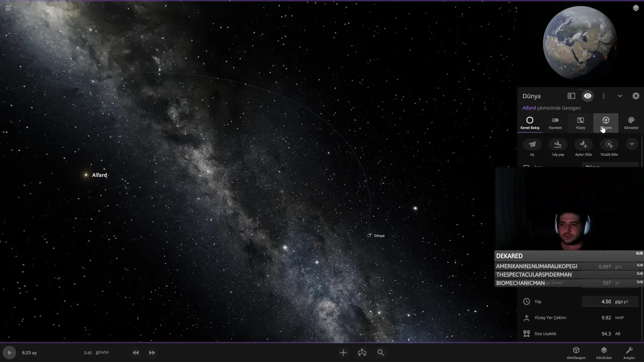The image size is (644, 362).
Task: Click the Earth globe preview thumbnail
Action: coord(580,43)
